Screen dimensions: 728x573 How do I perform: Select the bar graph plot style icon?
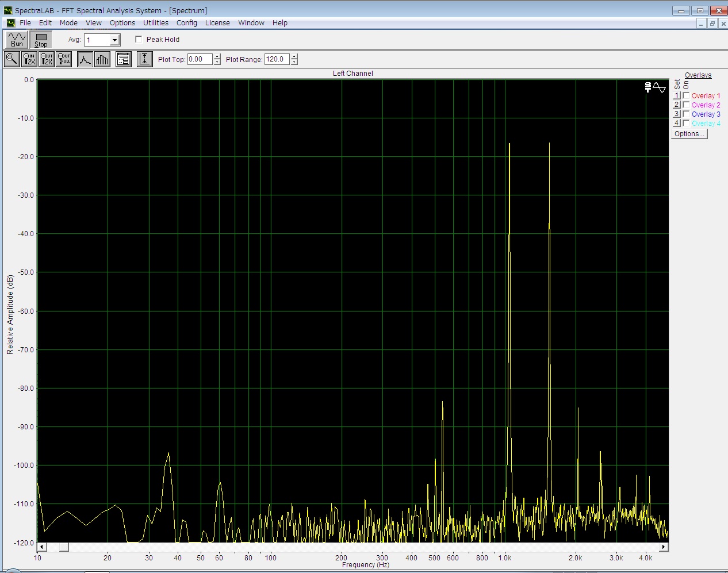point(102,59)
